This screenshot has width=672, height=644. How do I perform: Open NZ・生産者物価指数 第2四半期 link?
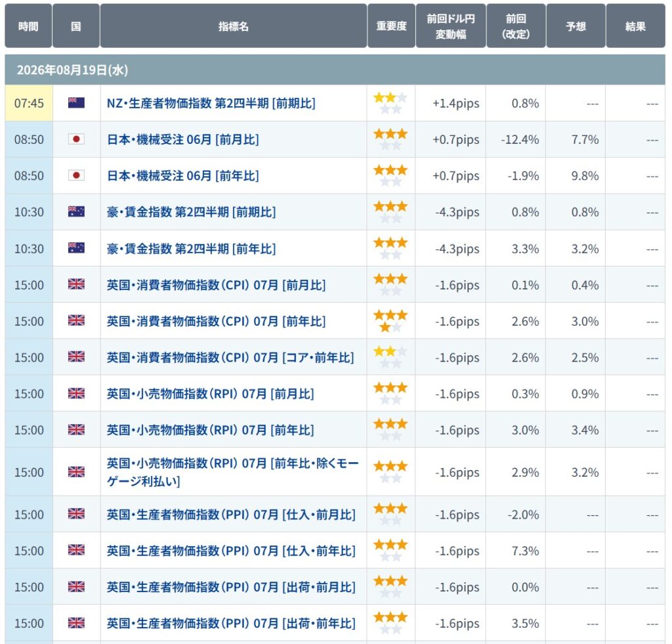(x=211, y=103)
